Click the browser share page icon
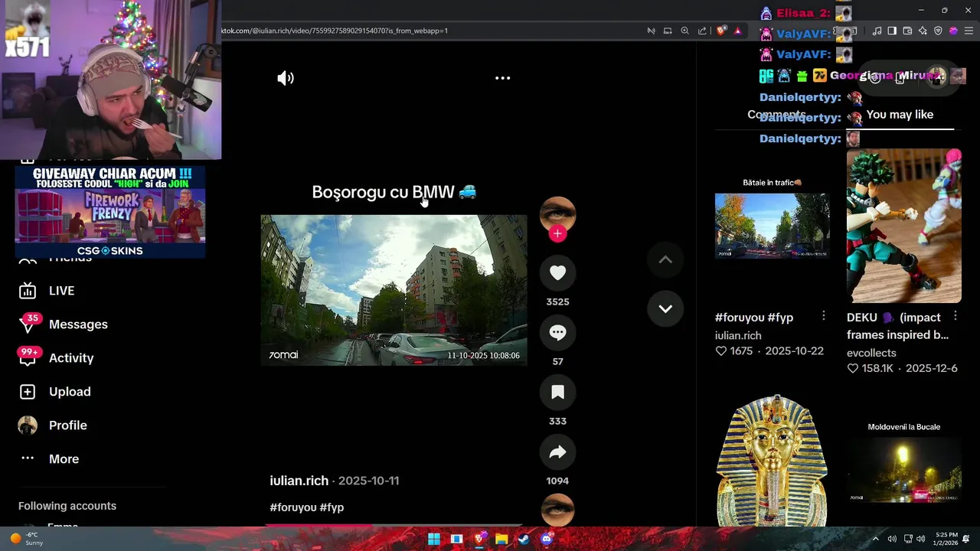The height and width of the screenshot is (551, 980). pyautogui.click(x=702, y=31)
